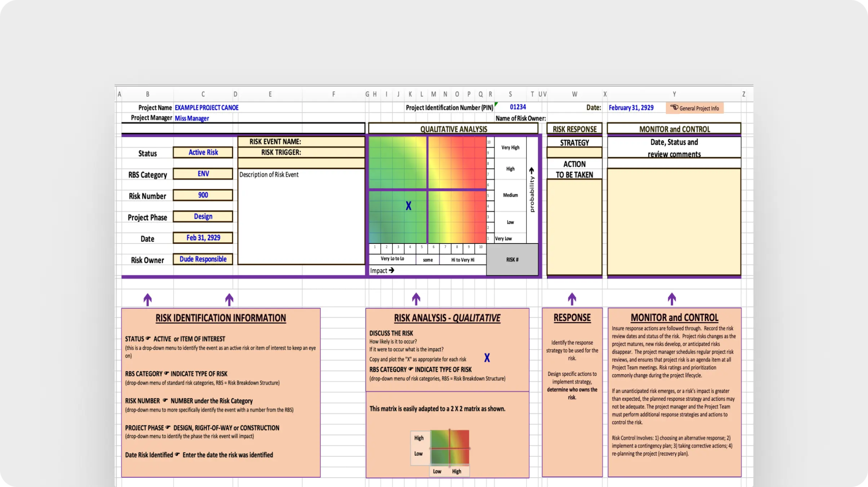Click the lower-right quadrant of the risk matrix
Viewport: 868px width, 487px height.
tap(457, 217)
